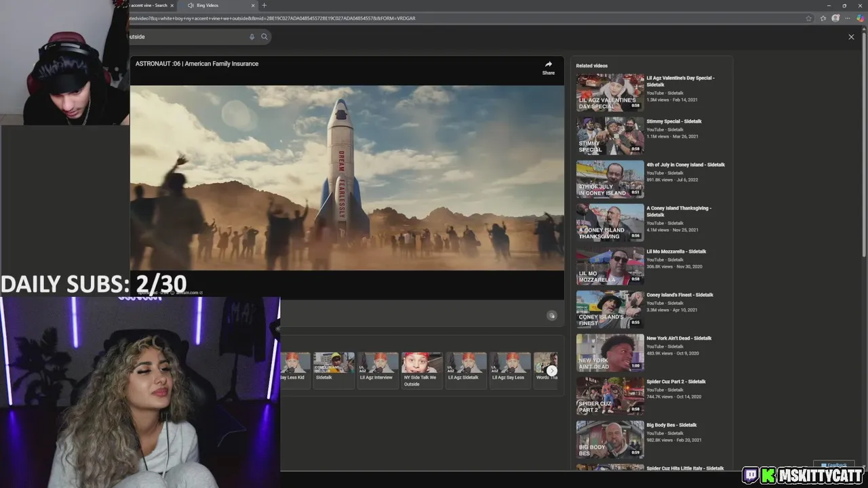Close the video overlay with the X
Image resolution: width=868 pixels, height=488 pixels.
pos(851,37)
